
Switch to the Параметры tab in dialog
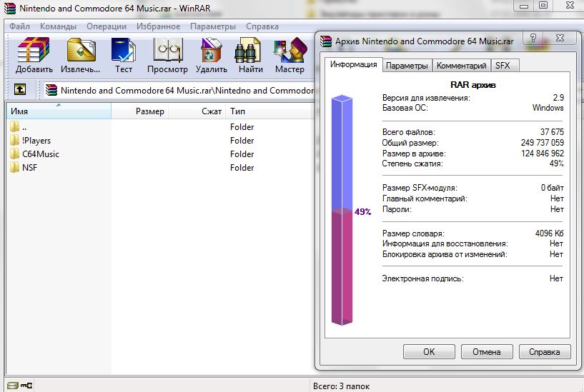pyautogui.click(x=407, y=66)
